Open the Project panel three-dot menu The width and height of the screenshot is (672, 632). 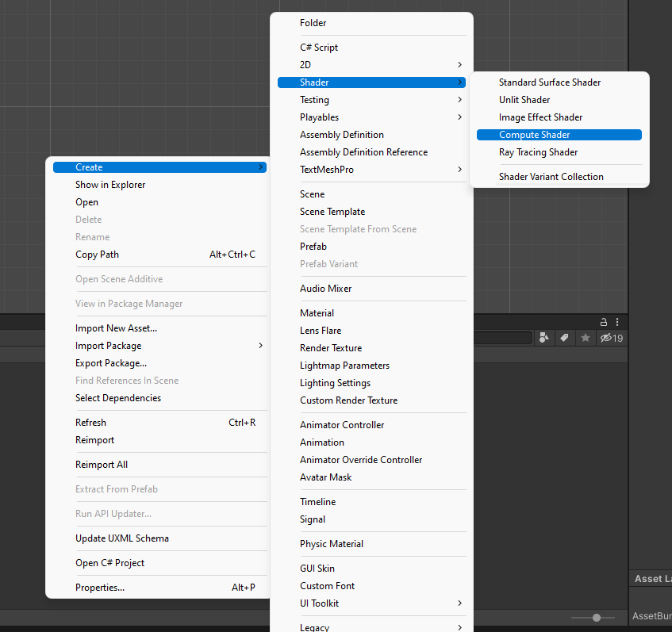pyautogui.click(x=616, y=322)
